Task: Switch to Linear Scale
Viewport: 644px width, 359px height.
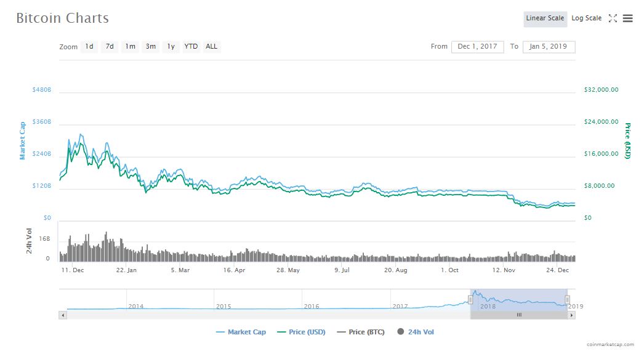Action: coord(545,18)
